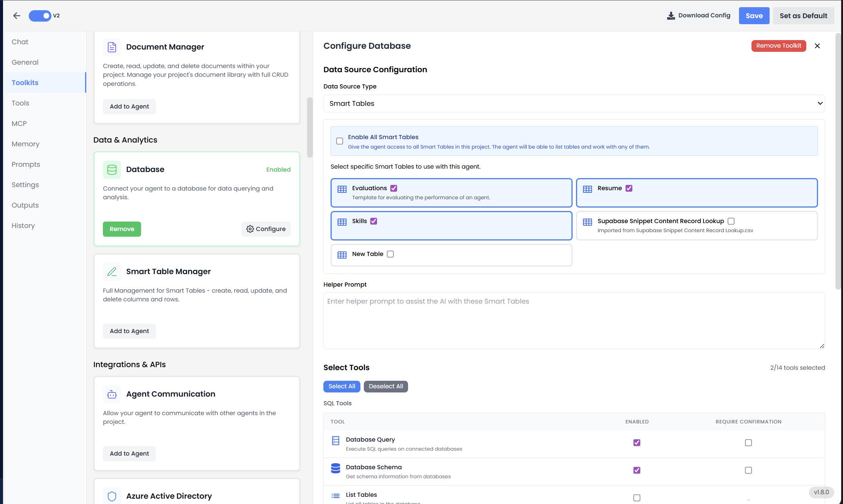Toggle the V2 switch

[x=40, y=16]
